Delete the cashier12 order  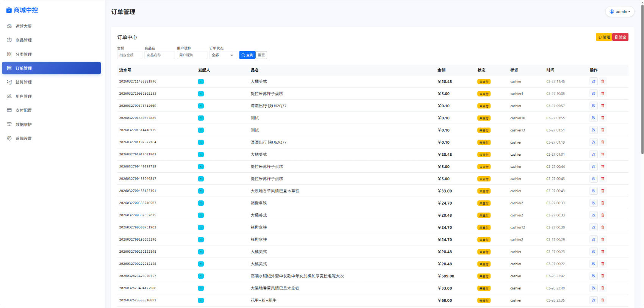tap(603, 227)
